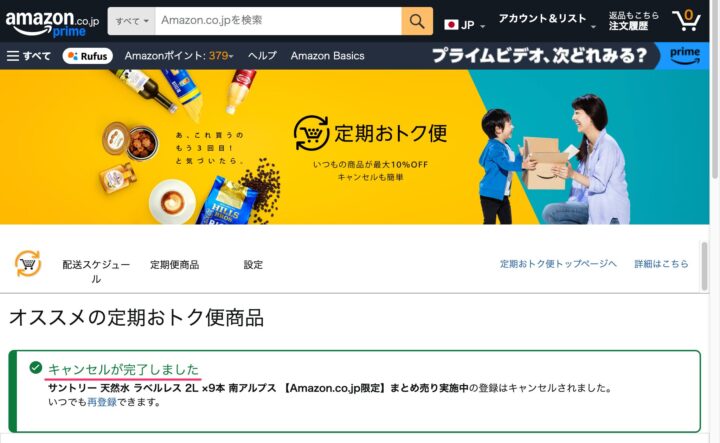Click the prime logo badge in banner

685,56
